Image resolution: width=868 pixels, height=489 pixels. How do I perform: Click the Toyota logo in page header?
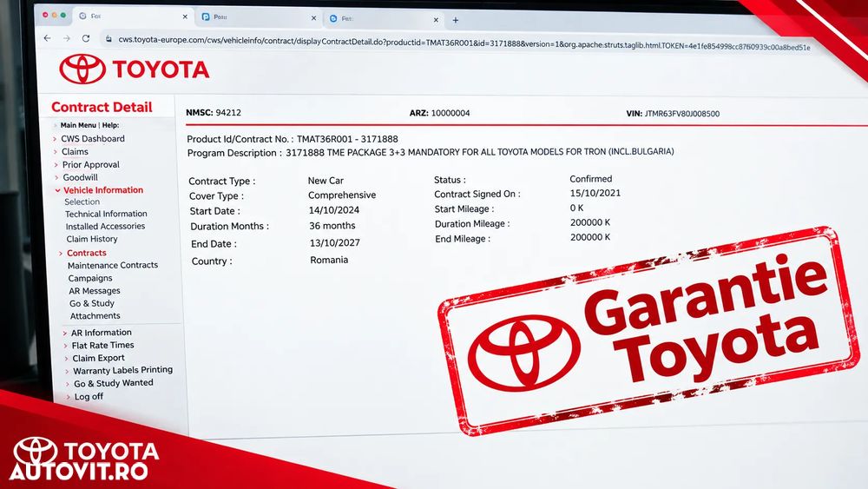(134, 69)
